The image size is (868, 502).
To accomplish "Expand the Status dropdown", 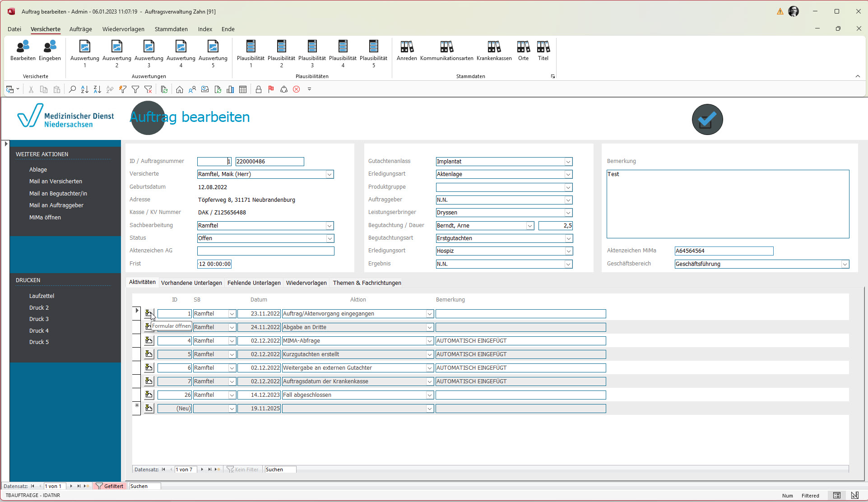I will 330,238.
